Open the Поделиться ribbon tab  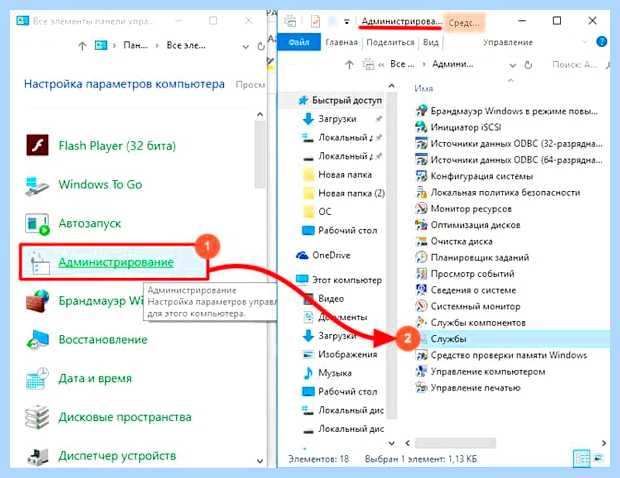coord(390,42)
